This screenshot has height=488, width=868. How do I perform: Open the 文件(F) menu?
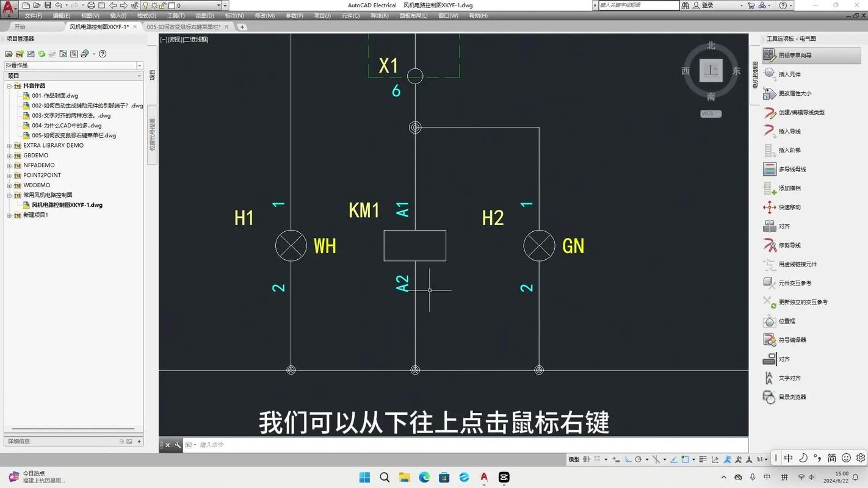(x=33, y=16)
